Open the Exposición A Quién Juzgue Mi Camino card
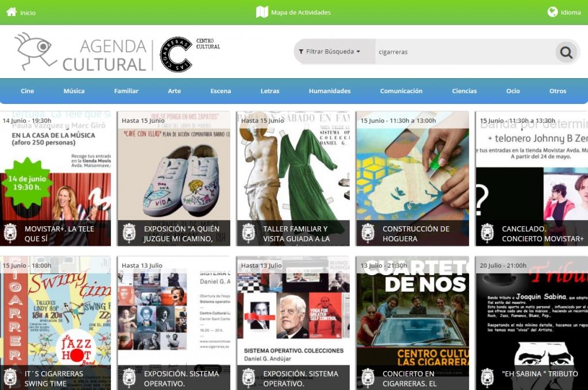The image size is (588, 390). [x=173, y=179]
